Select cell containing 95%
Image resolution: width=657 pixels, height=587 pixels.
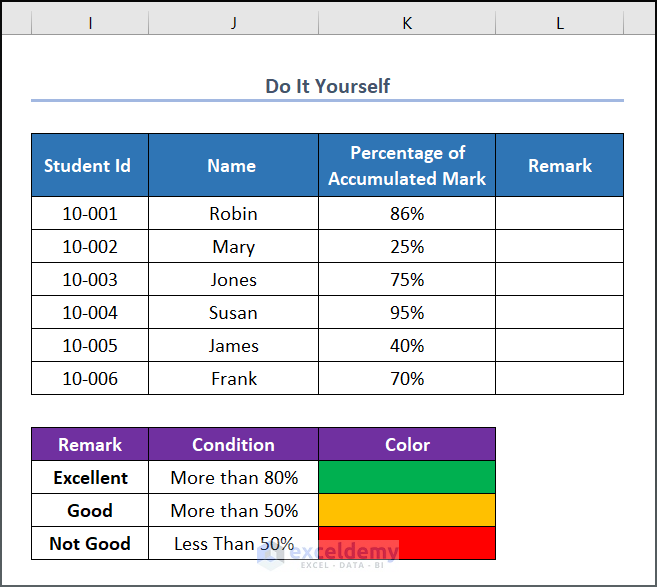click(407, 312)
